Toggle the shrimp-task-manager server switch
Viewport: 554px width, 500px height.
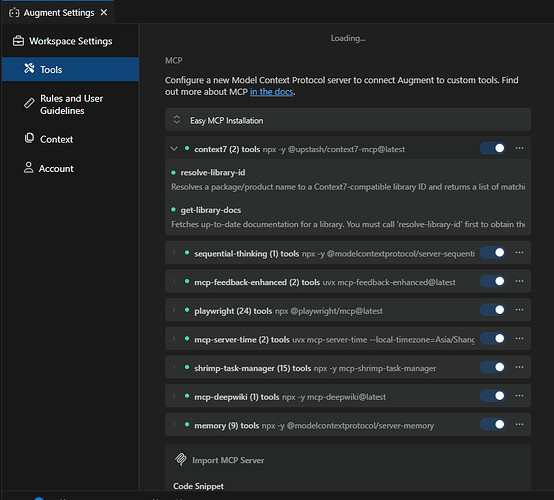click(x=493, y=367)
